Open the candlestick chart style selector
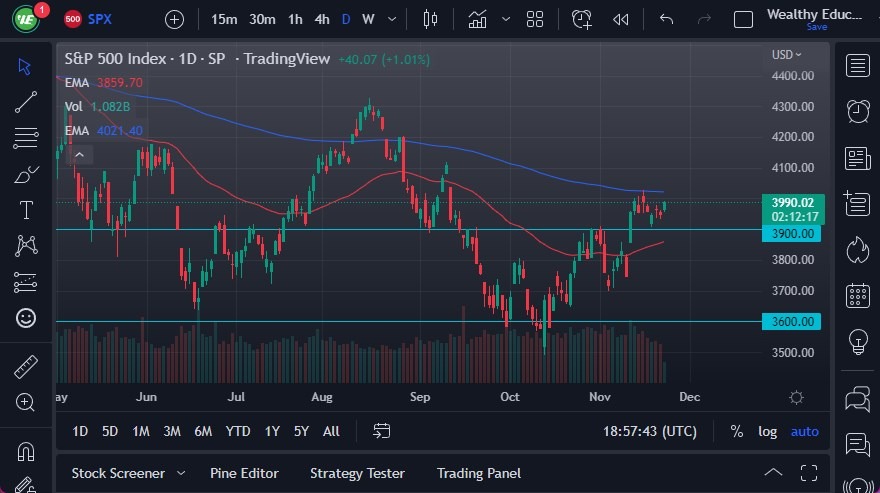The width and height of the screenshot is (880, 493). [431, 19]
